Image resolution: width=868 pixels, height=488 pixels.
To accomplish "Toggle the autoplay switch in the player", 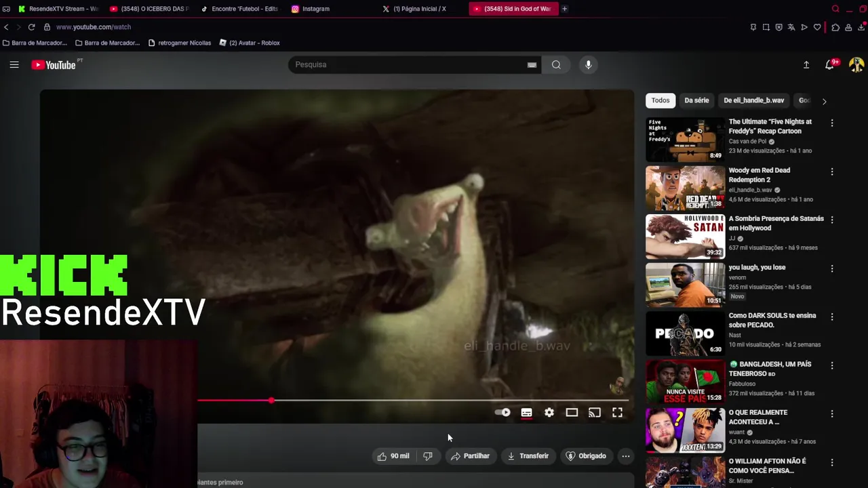I will (502, 412).
